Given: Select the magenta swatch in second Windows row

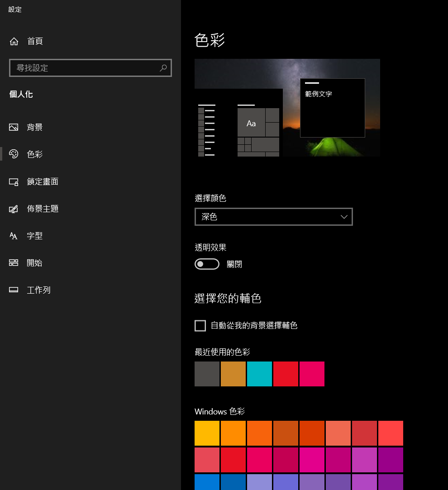Looking at the screenshot, I should [x=312, y=460].
